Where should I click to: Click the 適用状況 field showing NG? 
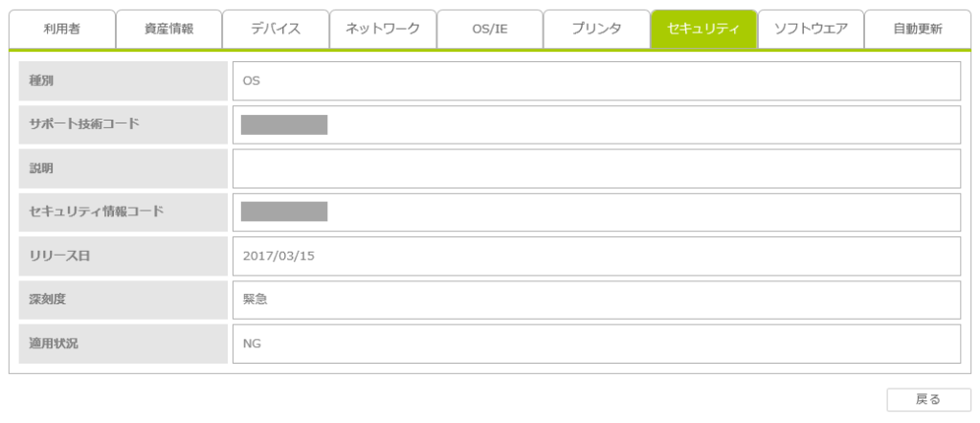(x=595, y=344)
